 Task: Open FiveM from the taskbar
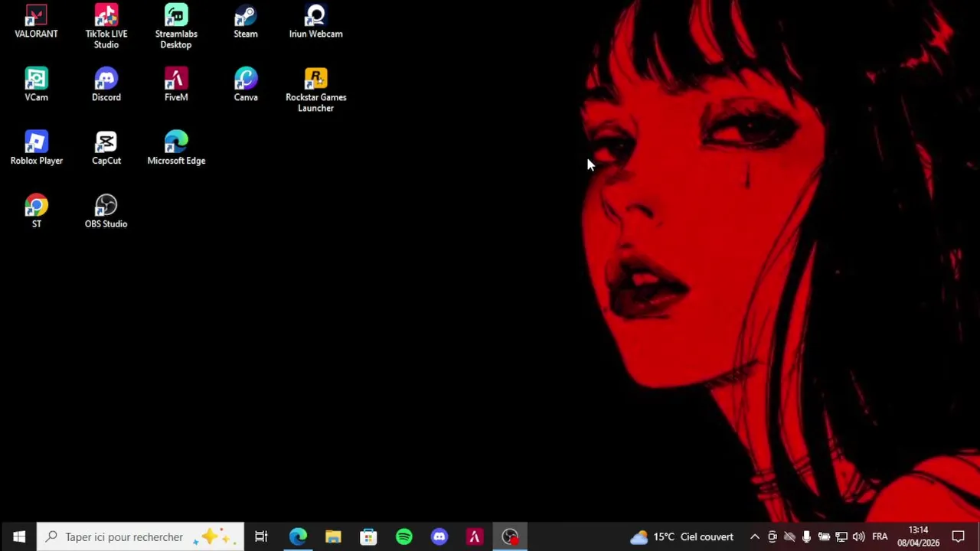474,536
